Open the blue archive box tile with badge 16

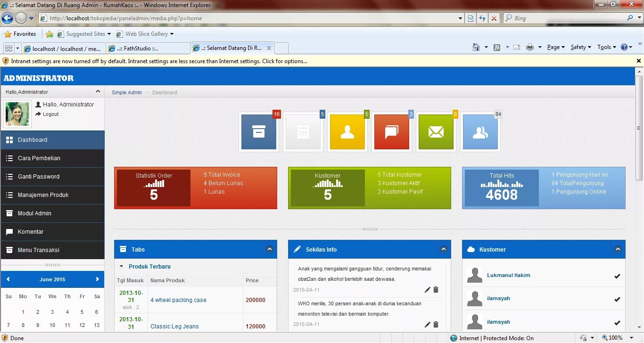point(259,132)
